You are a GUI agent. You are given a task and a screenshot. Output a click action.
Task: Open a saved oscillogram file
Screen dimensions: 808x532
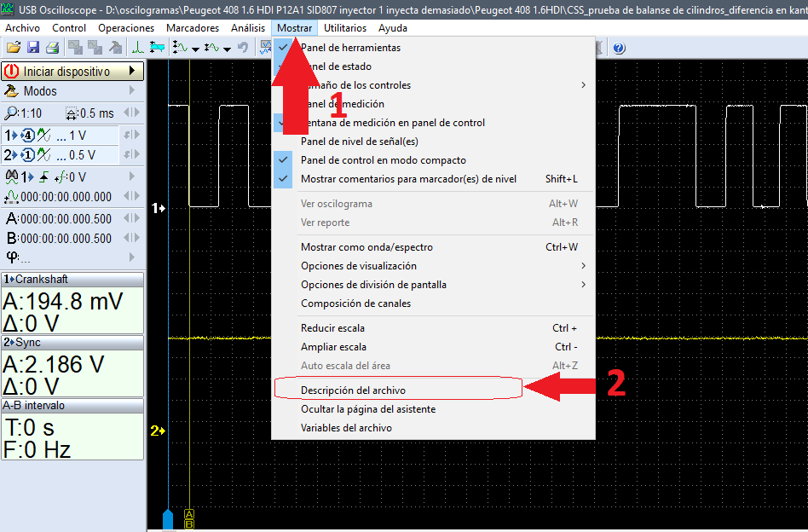pos(15,48)
